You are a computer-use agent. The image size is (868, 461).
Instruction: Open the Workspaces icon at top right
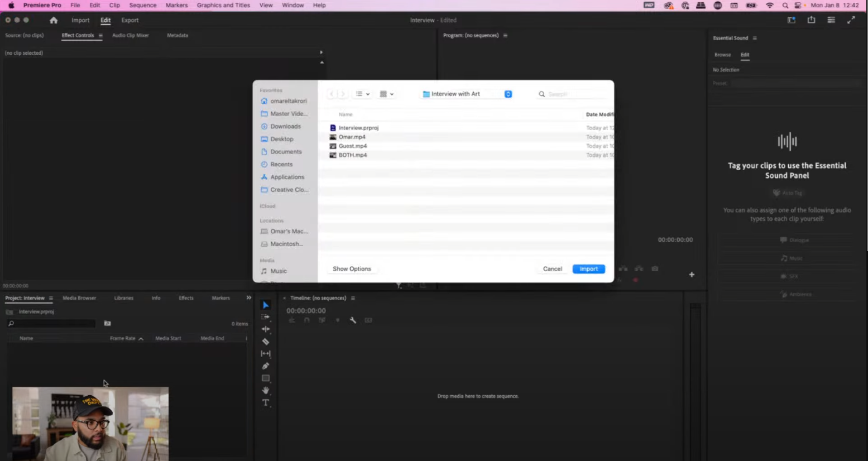click(x=791, y=20)
